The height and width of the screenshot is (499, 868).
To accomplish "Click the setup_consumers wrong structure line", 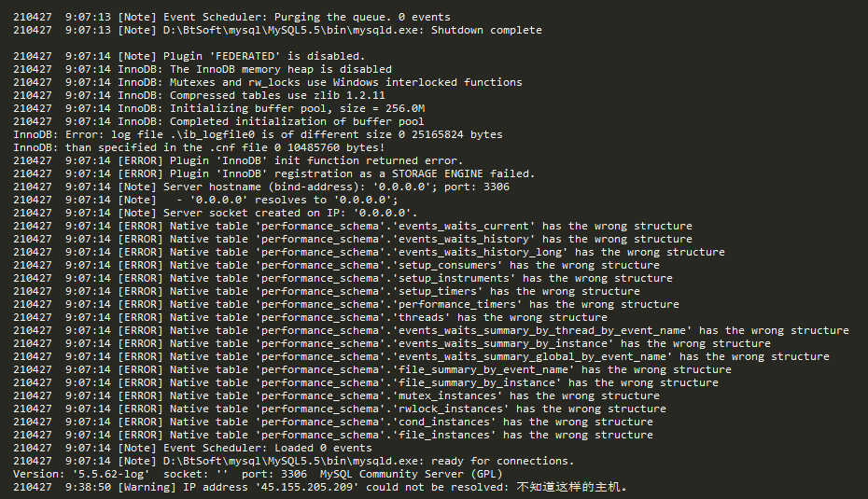I will 337,266.
